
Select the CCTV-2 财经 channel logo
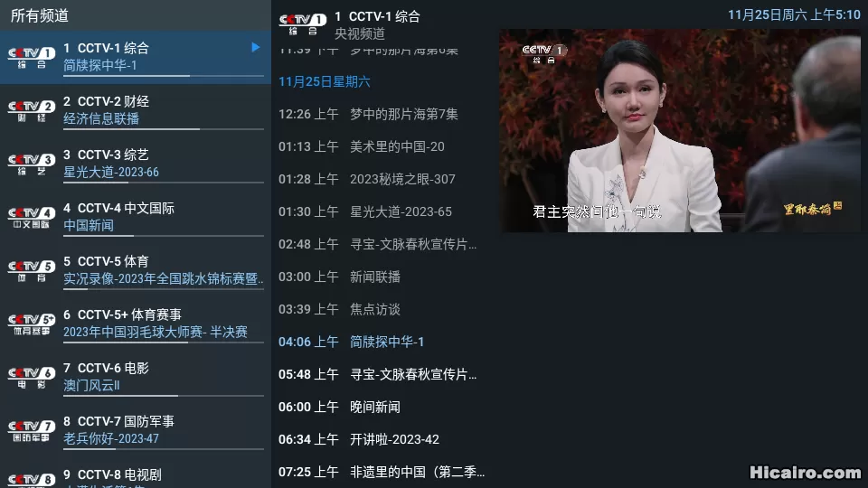[32, 110]
